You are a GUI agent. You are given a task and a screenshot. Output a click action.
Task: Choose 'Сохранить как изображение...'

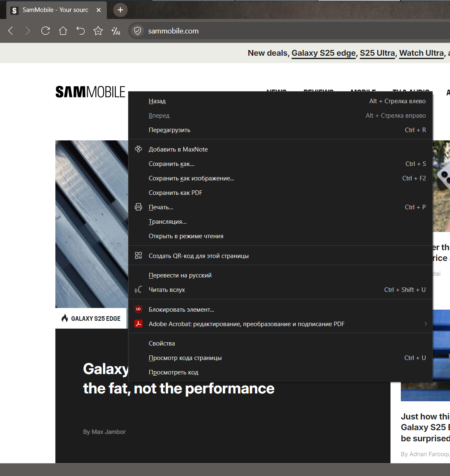[280, 178]
